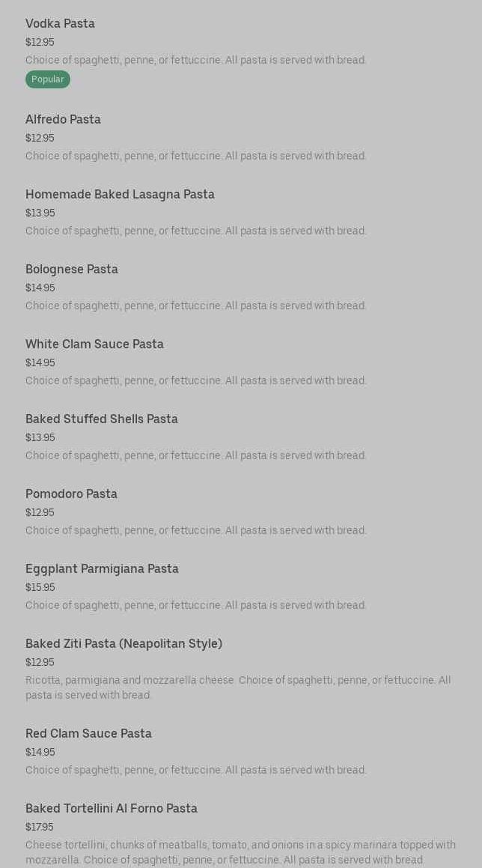Click the description under Alfredo Pasta
This screenshot has width=482, height=868.
click(x=196, y=156)
